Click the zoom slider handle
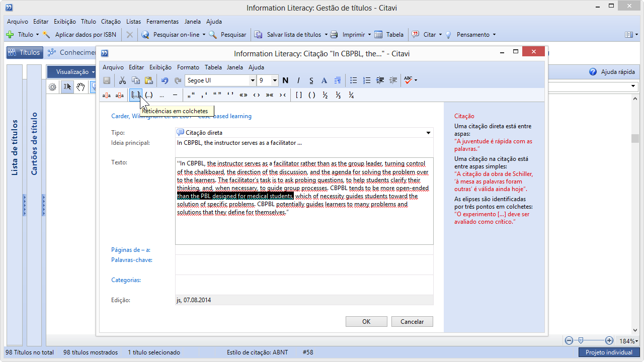The height and width of the screenshot is (362, 644). 581,340
